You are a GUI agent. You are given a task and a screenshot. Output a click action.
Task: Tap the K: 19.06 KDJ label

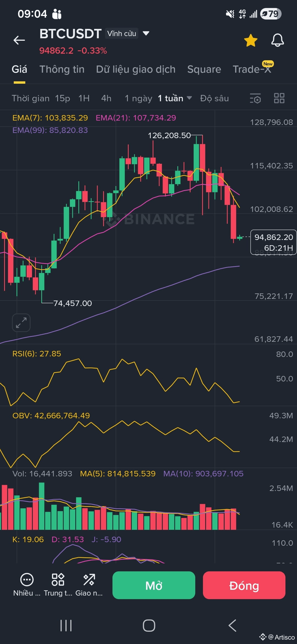[x=28, y=539]
